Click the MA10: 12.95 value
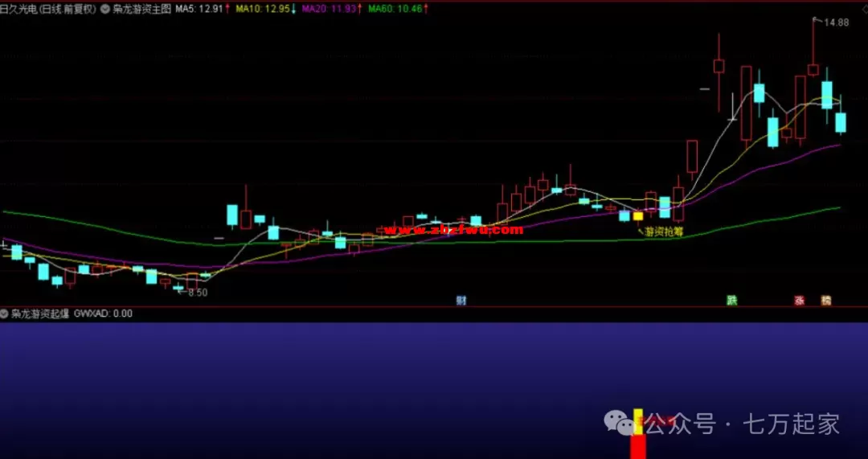The image size is (868, 459). tap(262, 9)
